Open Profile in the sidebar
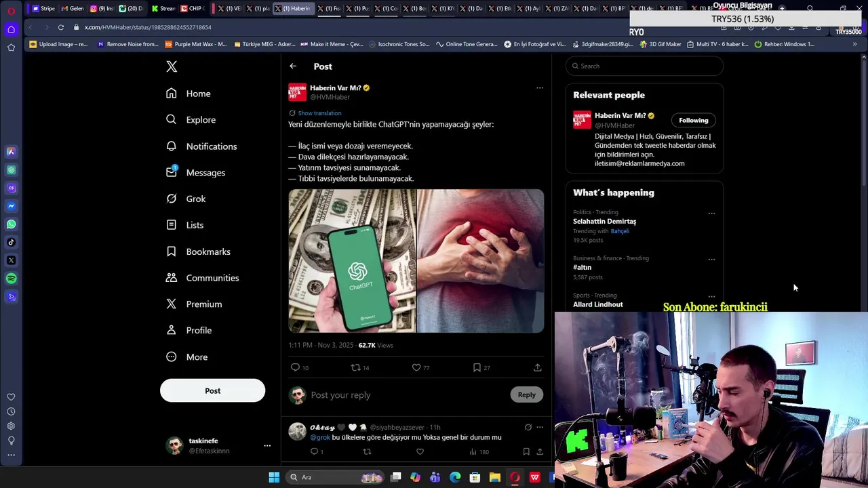 (x=189, y=331)
